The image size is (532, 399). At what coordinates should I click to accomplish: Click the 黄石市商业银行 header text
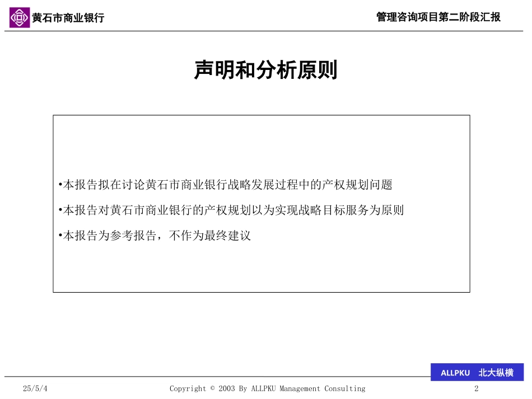pyautogui.click(x=68, y=18)
